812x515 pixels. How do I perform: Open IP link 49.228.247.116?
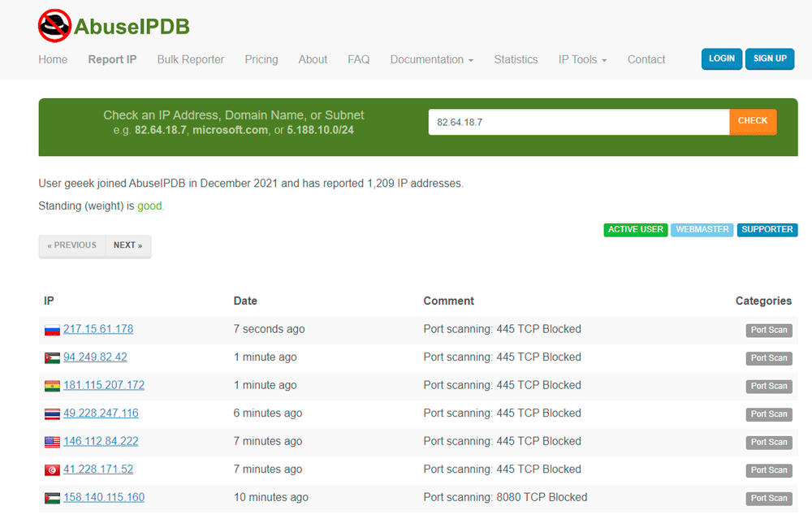click(101, 413)
